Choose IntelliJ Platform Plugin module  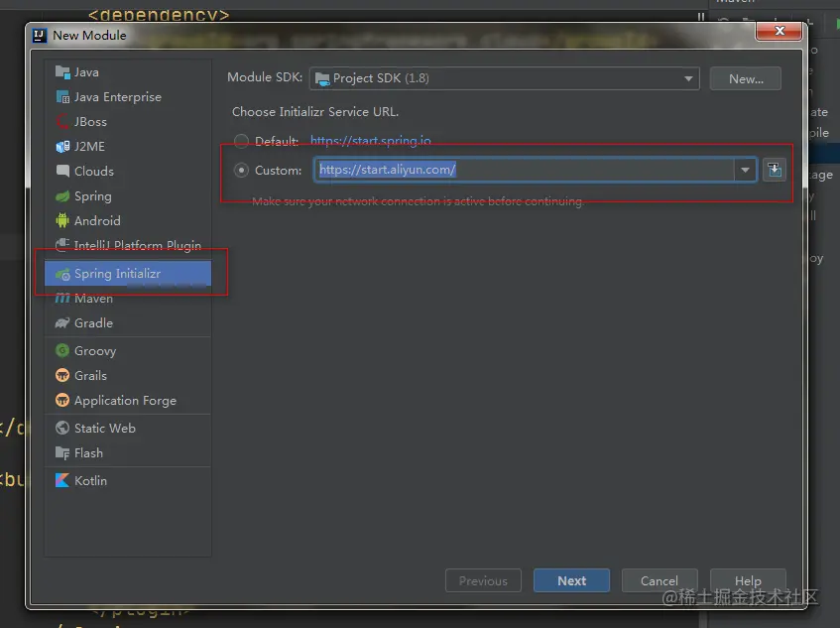128,245
